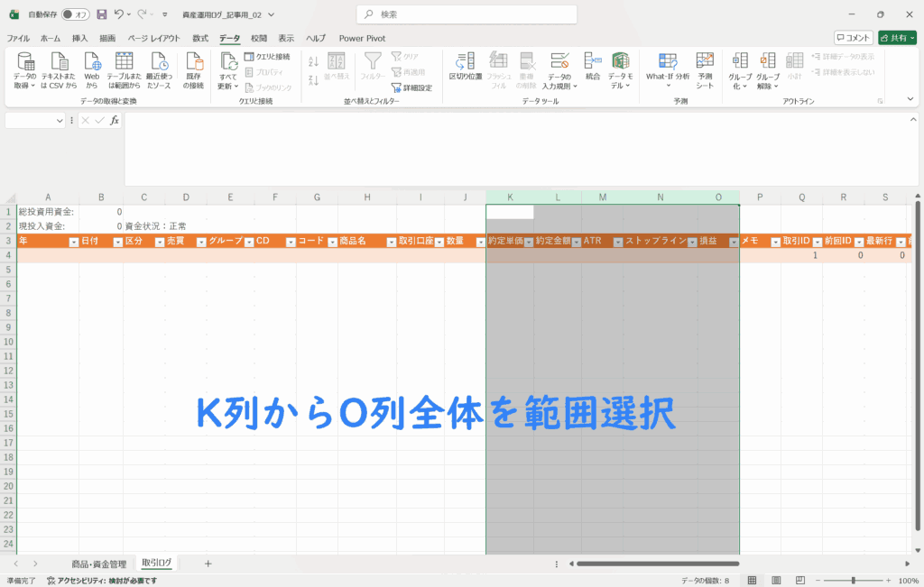Open the filter dropdown on 数量 header

pos(480,242)
